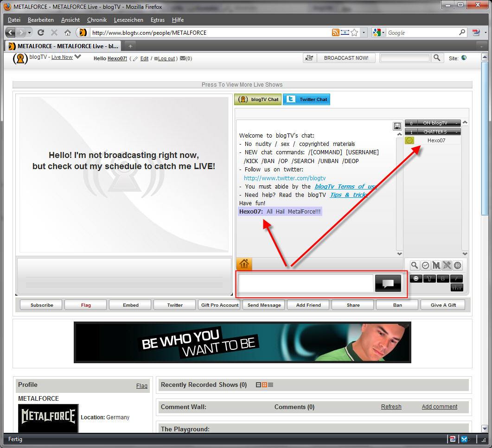
Task: Click the send chat message bubble button
Action: (388, 283)
